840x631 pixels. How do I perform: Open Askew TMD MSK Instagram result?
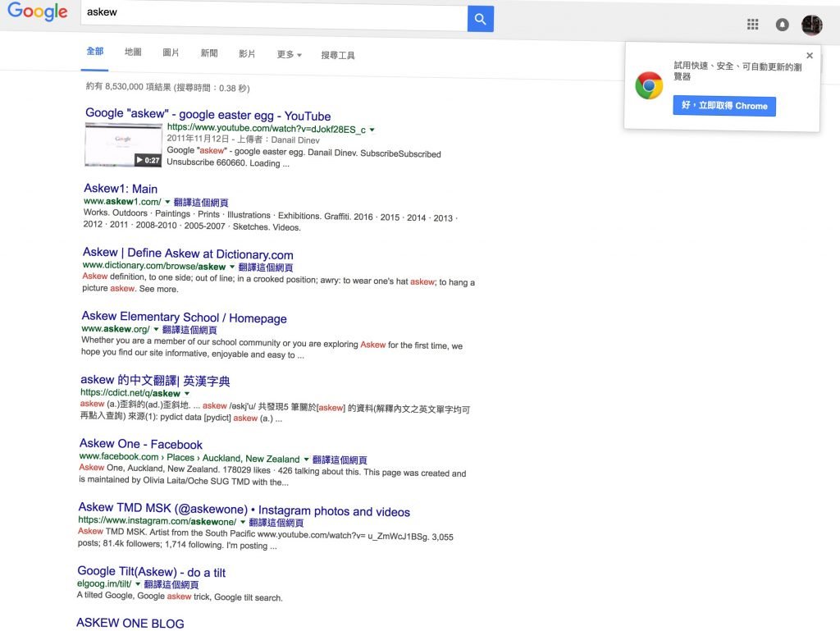pyautogui.click(x=244, y=510)
